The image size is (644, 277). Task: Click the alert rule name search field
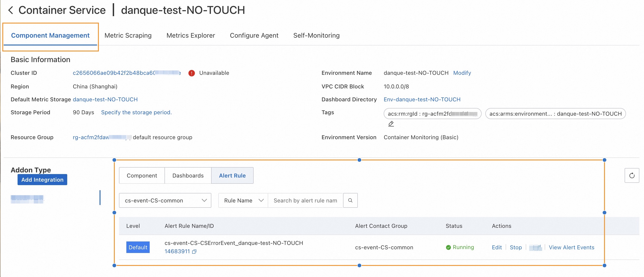coord(305,200)
